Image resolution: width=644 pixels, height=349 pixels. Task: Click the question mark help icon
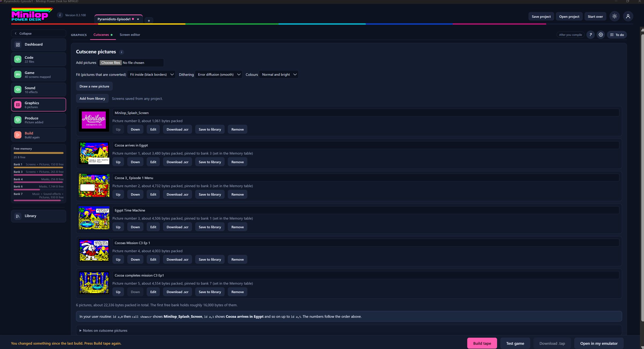point(590,35)
